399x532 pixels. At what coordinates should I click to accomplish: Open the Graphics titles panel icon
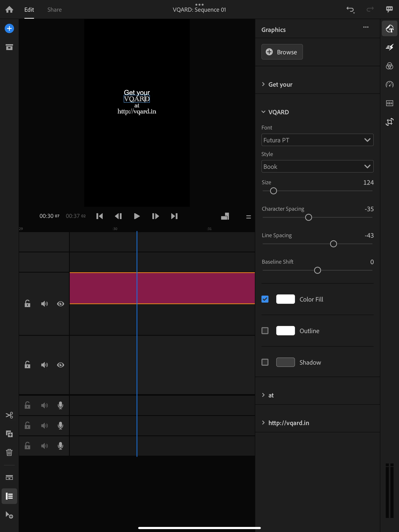pos(389,29)
